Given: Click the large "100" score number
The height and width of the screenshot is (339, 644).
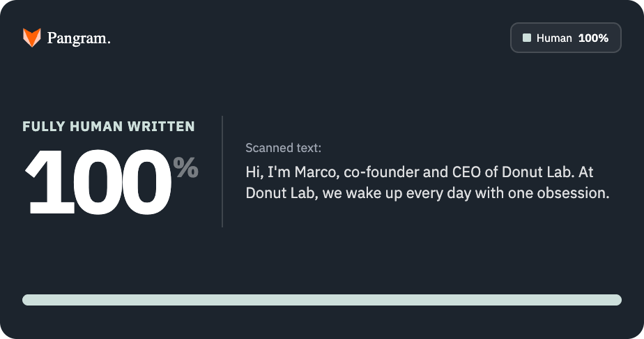Looking at the screenshot, I should pos(98,183).
